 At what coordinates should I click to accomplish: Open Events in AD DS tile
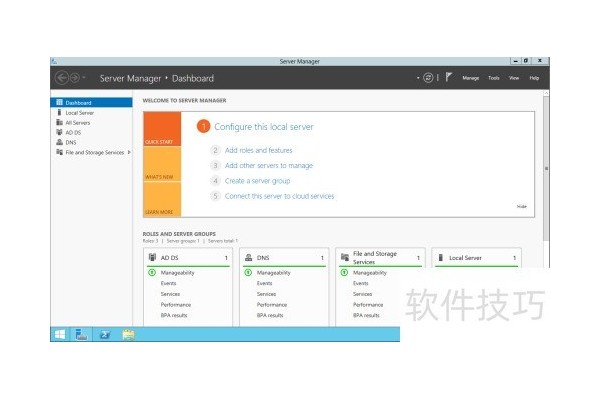tap(168, 284)
